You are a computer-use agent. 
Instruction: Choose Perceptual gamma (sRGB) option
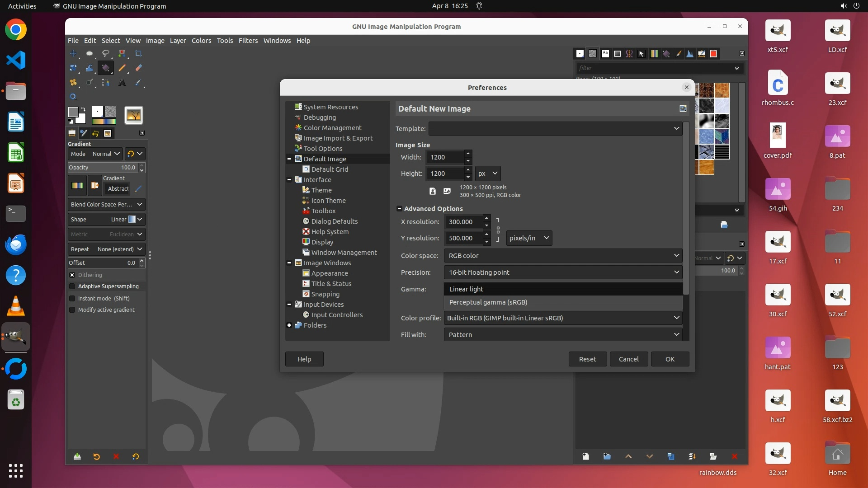coord(488,302)
